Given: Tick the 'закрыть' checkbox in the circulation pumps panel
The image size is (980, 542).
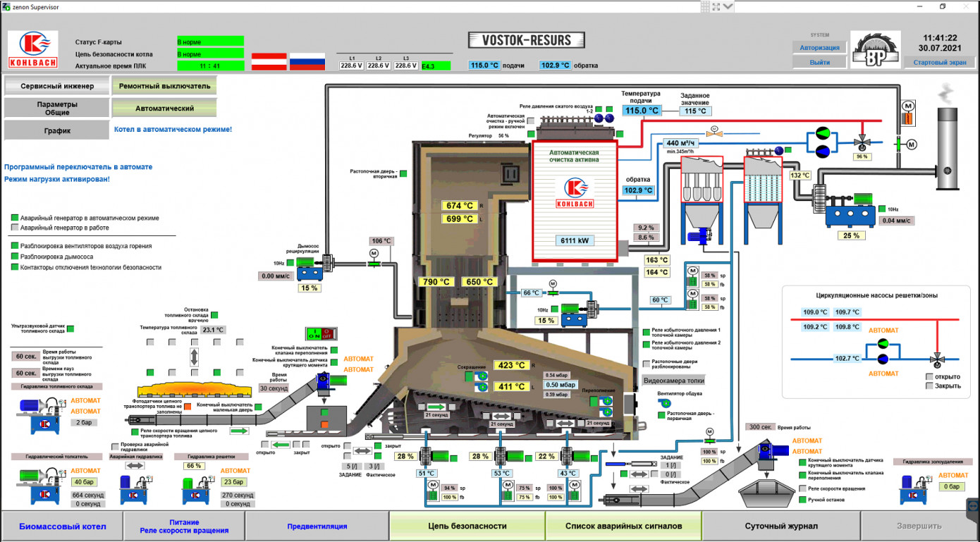Looking at the screenshot, I should point(929,386).
